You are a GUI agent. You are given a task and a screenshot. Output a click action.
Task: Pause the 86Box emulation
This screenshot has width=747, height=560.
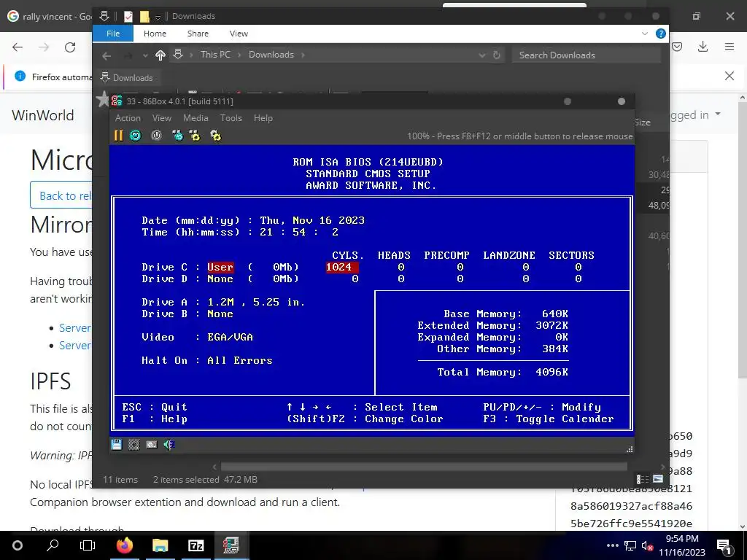118,136
